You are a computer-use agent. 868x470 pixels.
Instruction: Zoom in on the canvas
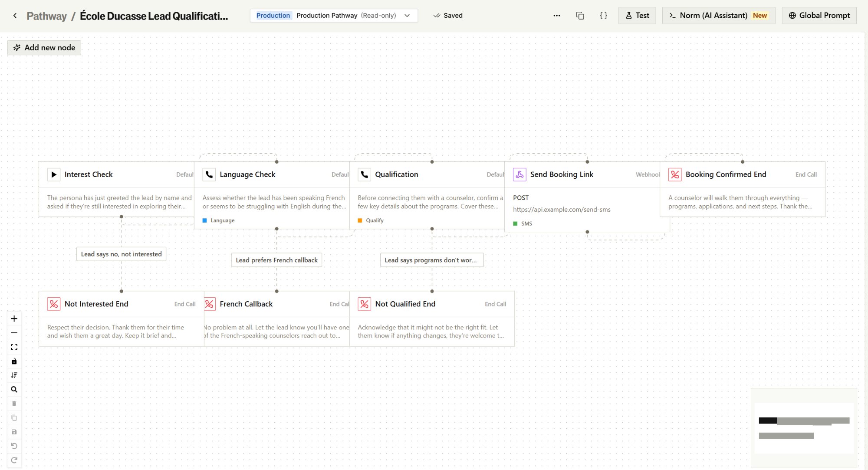point(14,318)
